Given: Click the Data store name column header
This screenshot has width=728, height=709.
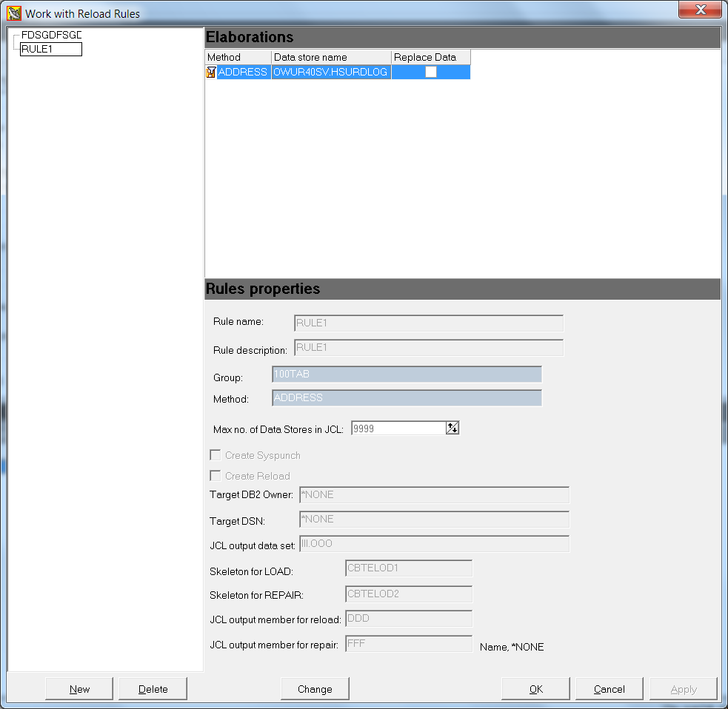Looking at the screenshot, I should click(331, 56).
